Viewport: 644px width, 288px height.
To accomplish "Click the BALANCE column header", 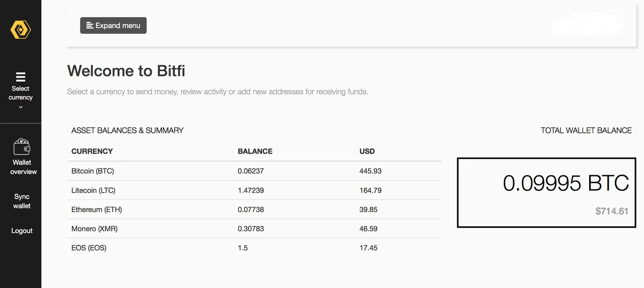I will (x=255, y=151).
